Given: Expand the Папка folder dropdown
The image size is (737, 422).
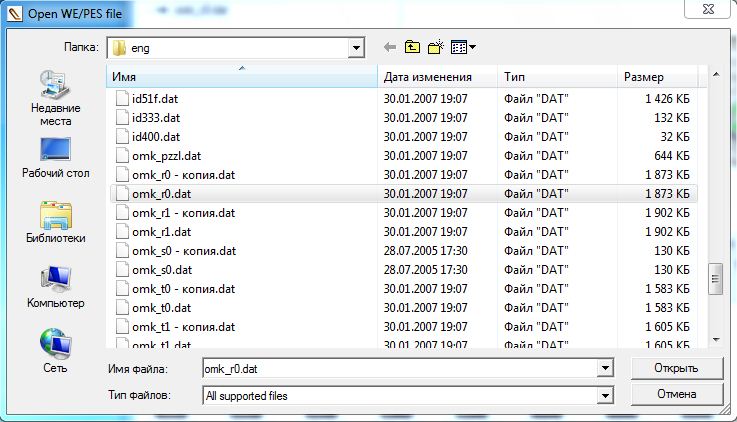Looking at the screenshot, I should point(356,48).
